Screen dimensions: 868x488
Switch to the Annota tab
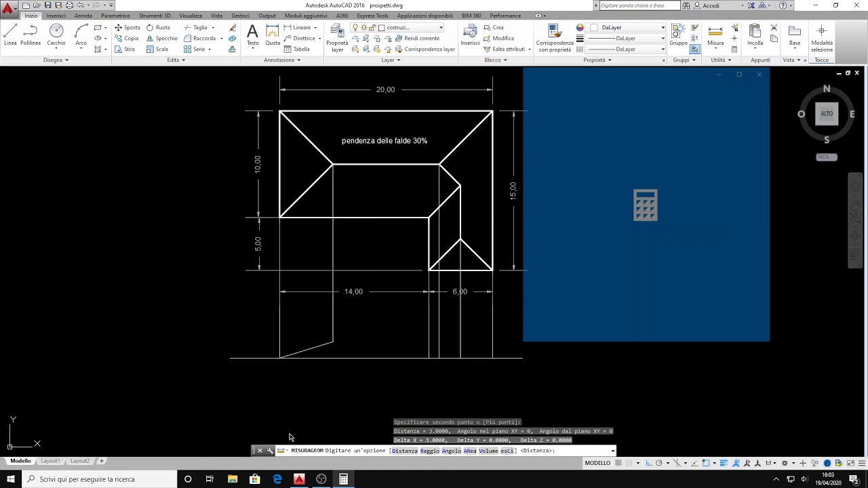pos(83,16)
